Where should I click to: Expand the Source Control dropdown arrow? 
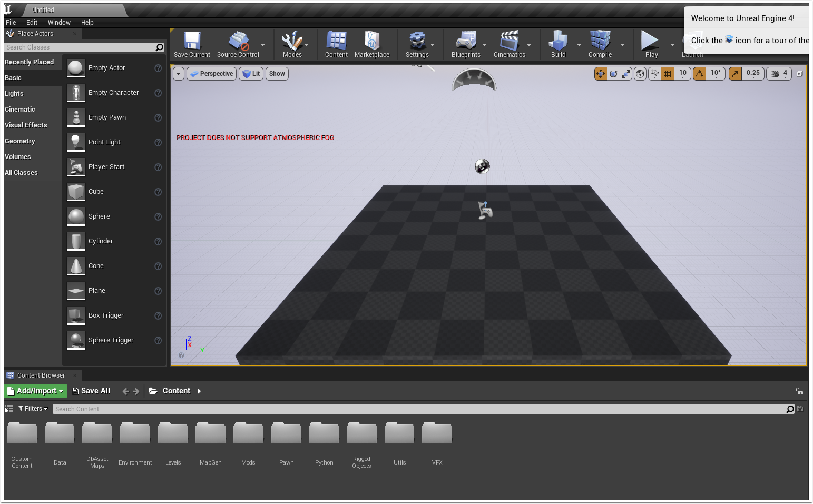263,45
